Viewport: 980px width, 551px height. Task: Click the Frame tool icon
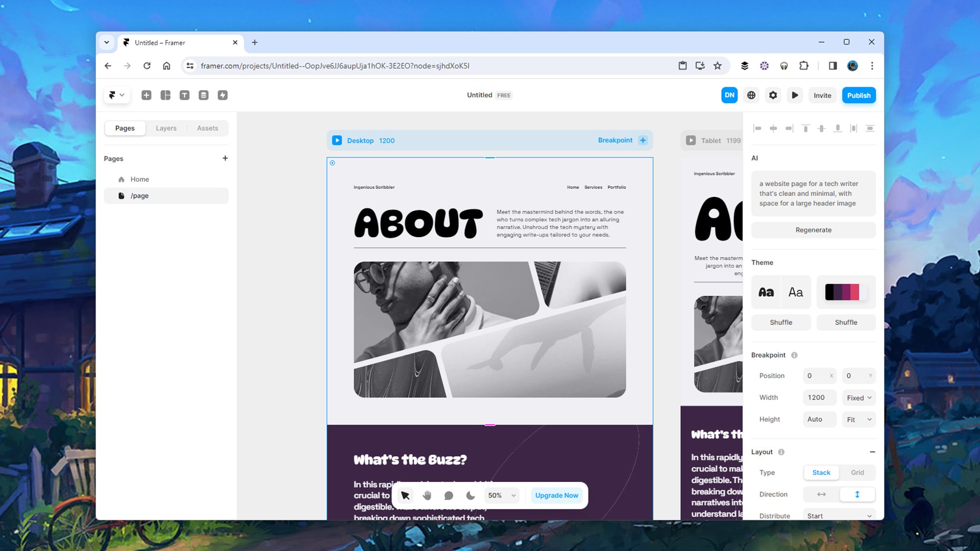coord(166,95)
